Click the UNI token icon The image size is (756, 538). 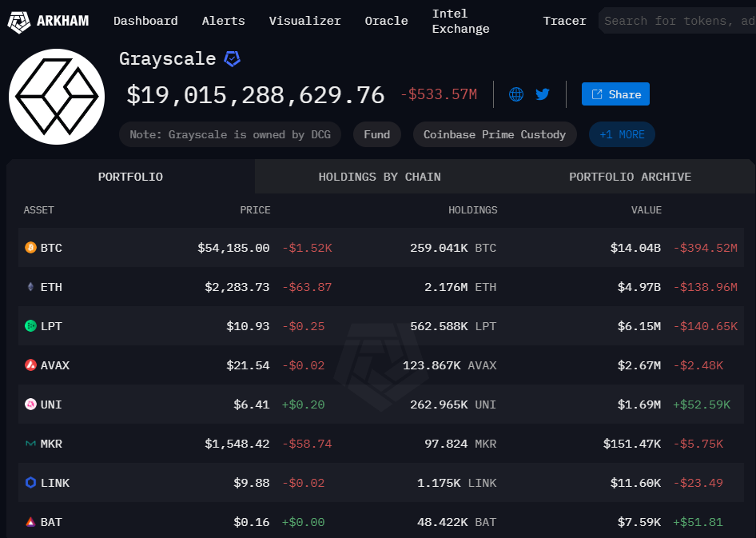31,404
